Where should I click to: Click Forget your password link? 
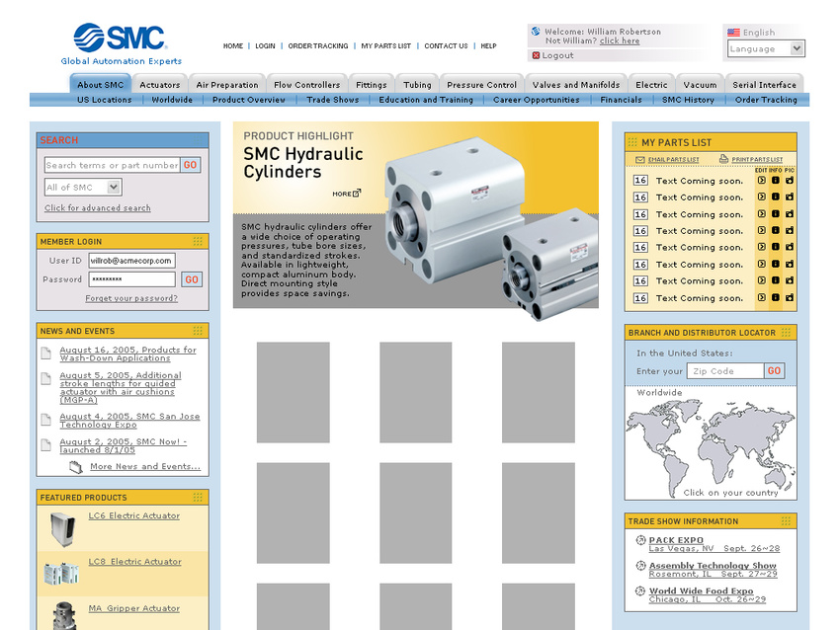pos(131,298)
